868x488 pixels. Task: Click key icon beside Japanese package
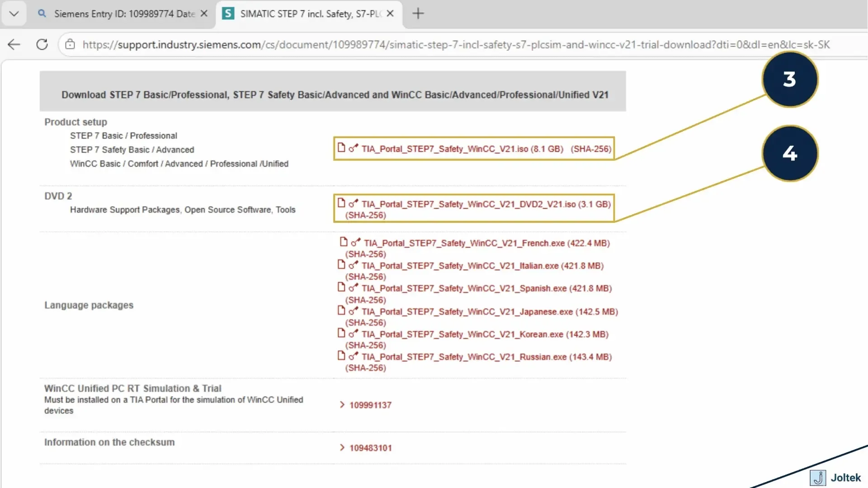(x=353, y=310)
